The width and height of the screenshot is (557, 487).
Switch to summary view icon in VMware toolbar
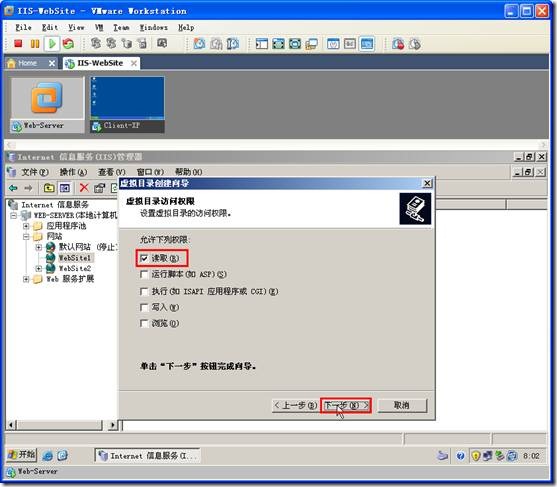click(333, 44)
